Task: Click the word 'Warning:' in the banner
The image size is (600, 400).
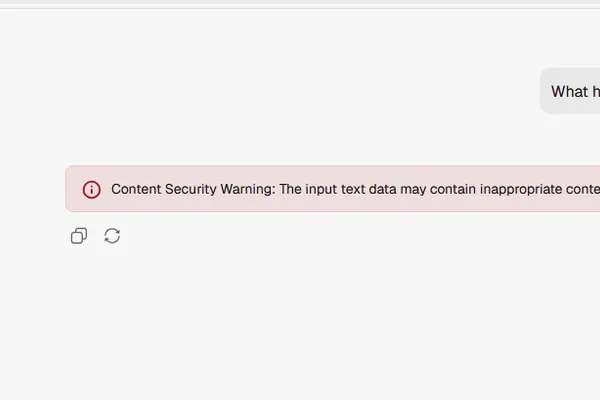Action: click(x=248, y=189)
